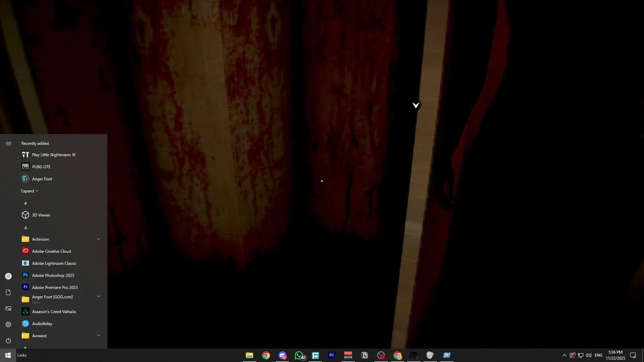The height and width of the screenshot is (362, 644).
Task: Open File Explorer from taskbar
Action: pos(249,355)
